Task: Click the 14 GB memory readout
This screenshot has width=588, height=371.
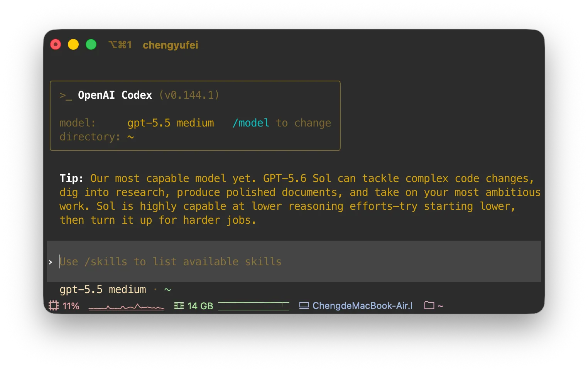Action: (200, 306)
